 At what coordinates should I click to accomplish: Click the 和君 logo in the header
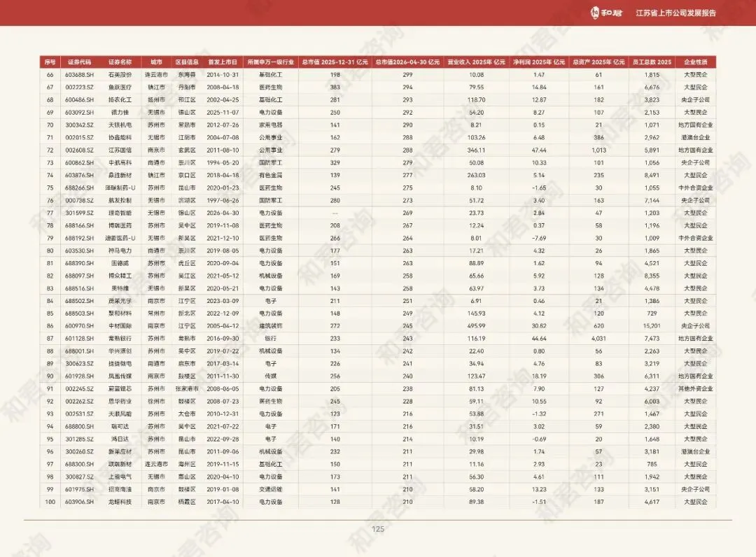tap(606, 13)
